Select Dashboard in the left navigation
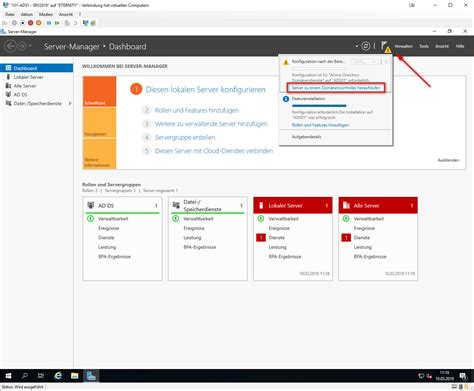This screenshot has width=474, height=391. [x=36, y=68]
